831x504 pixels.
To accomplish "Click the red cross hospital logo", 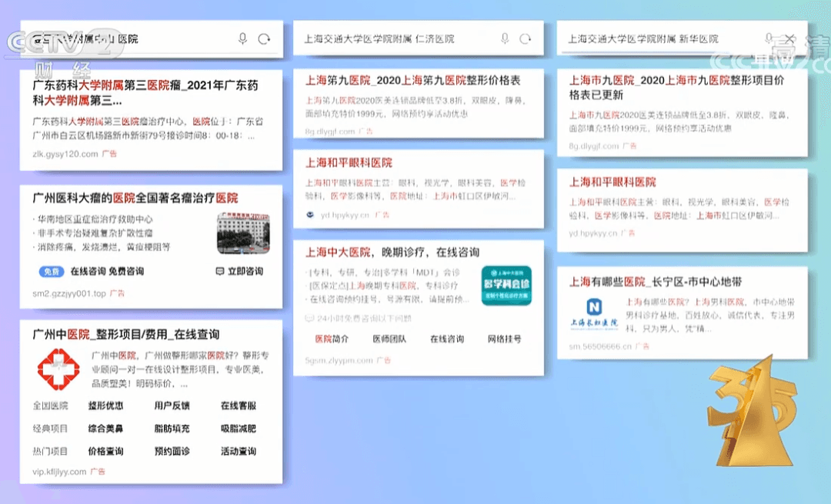I will [58, 369].
